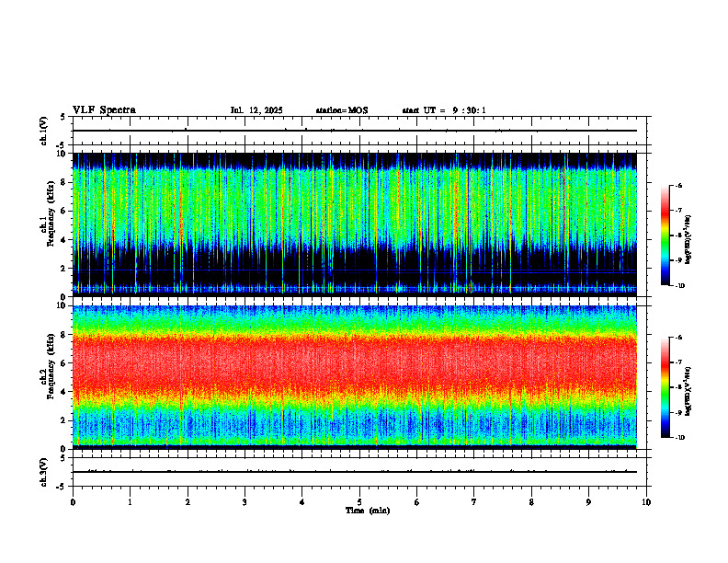Click the time axis tick label "8"
Image resolution: width=728 pixels, height=563 pixels.
[531, 502]
